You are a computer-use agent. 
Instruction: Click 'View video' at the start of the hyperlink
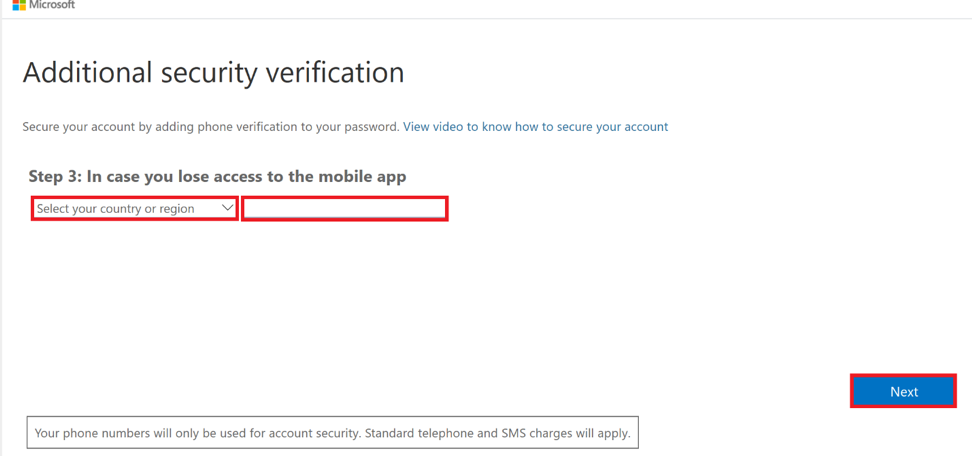pyautogui.click(x=433, y=127)
